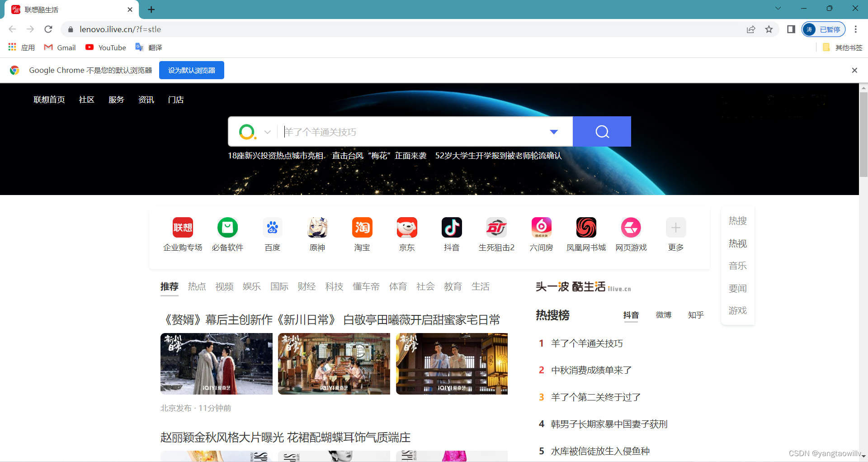Click the share page icon in address bar
Viewport: 868px width, 462px height.
click(x=751, y=29)
